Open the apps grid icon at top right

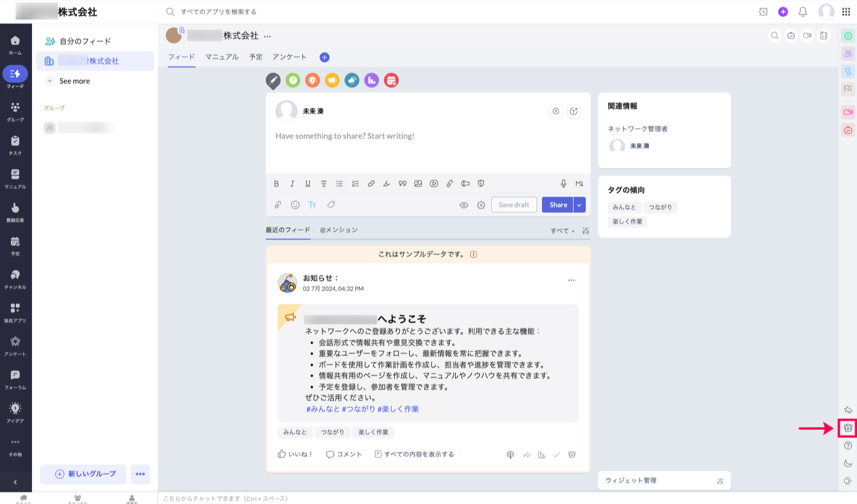pos(846,12)
